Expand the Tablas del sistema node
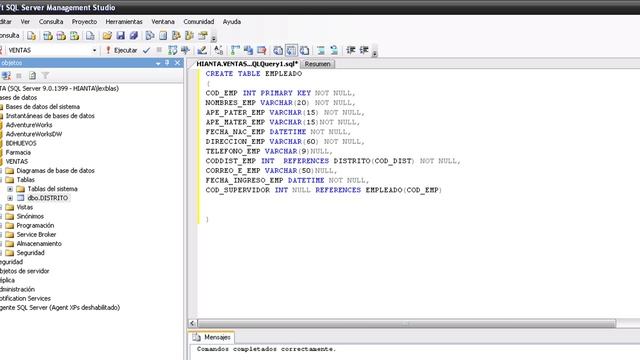The image size is (640, 360). pos(10,189)
